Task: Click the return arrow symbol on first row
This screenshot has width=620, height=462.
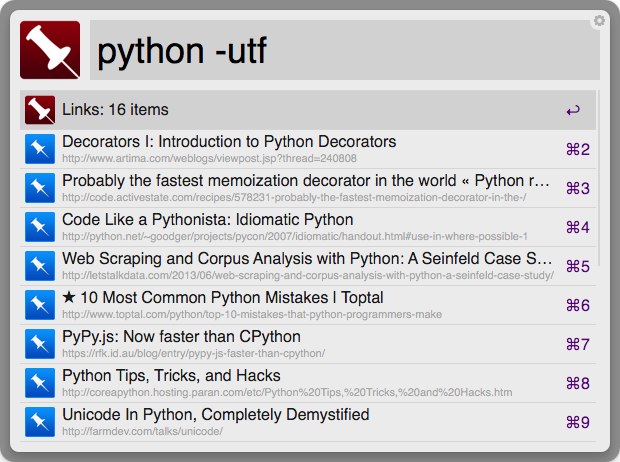Action: click(x=572, y=110)
